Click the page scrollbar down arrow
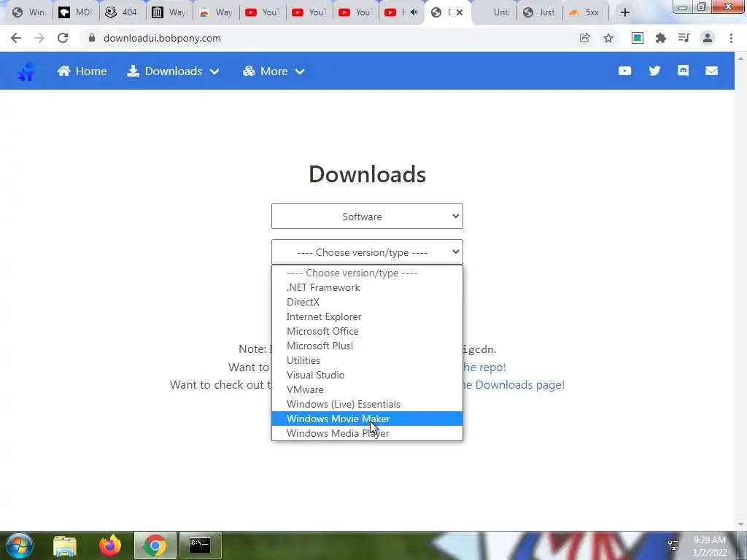This screenshot has width=747, height=560. pos(741,525)
